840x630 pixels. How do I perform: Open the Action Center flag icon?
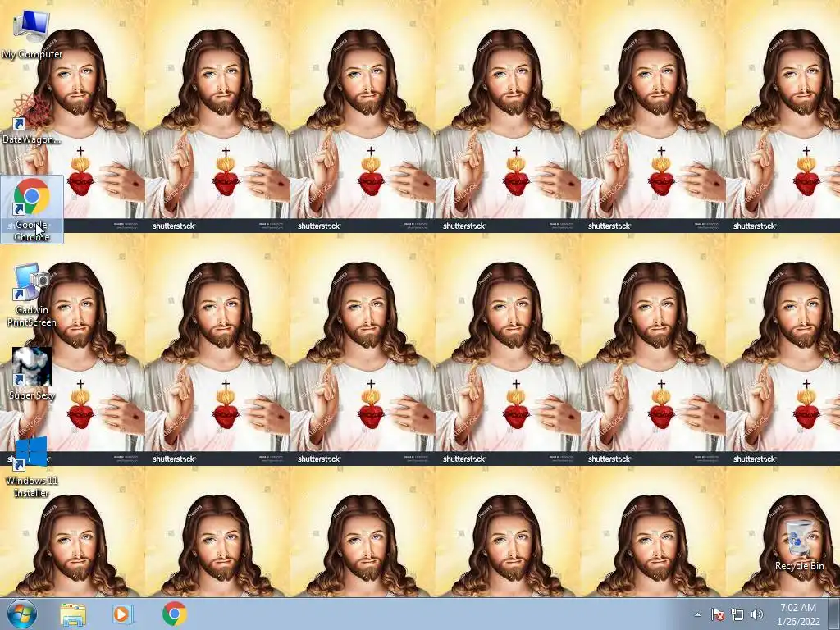[x=717, y=614]
